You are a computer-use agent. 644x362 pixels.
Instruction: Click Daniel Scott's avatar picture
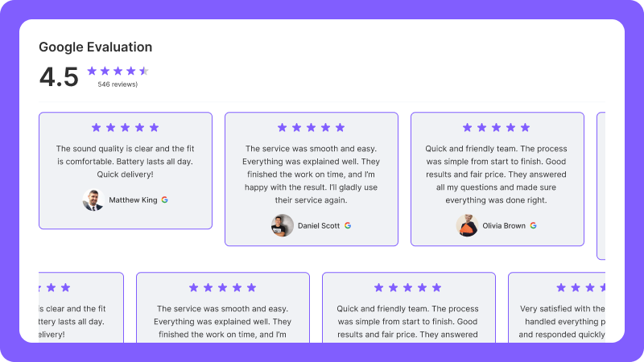[x=282, y=226]
